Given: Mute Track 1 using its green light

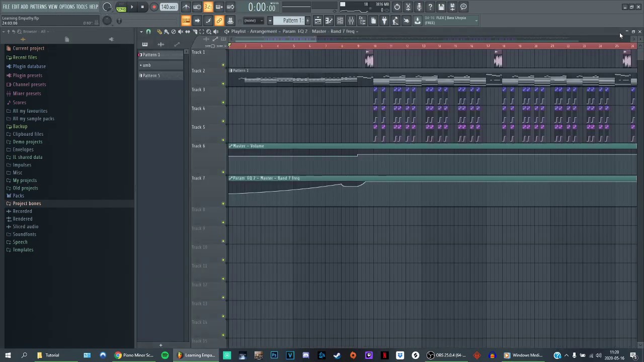Looking at the screenshot, I should click(x=223, y=65).
